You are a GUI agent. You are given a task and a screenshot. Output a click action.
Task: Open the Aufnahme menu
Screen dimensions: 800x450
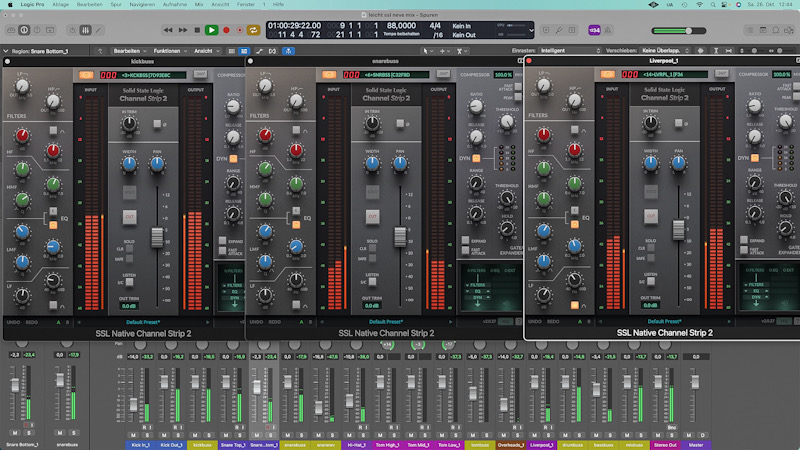[174, 4]
